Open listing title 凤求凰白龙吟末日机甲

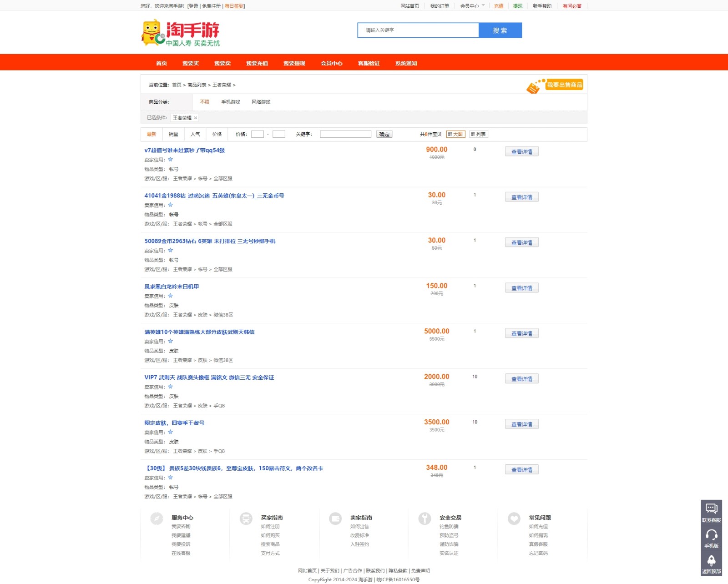point(172,287)
